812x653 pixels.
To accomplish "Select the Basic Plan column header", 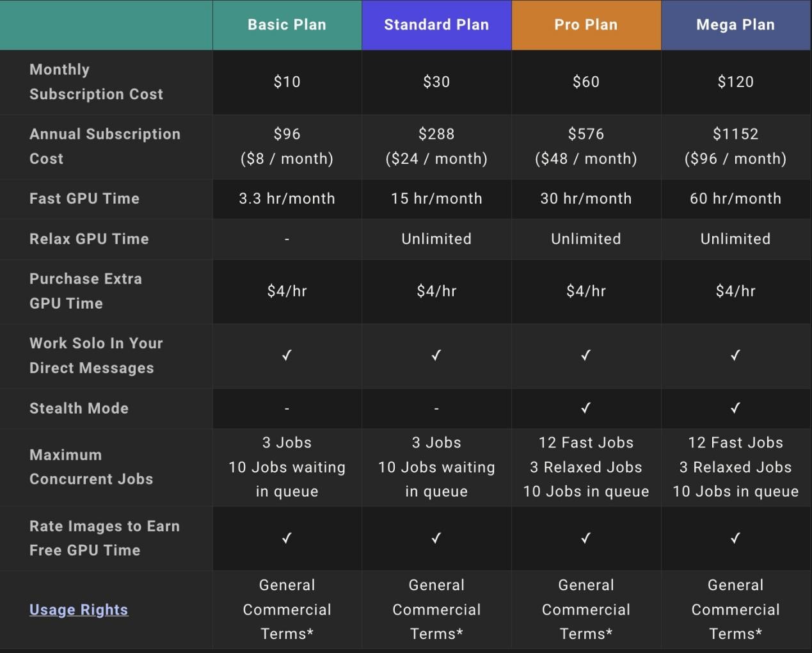I will (x=287, y=25).
